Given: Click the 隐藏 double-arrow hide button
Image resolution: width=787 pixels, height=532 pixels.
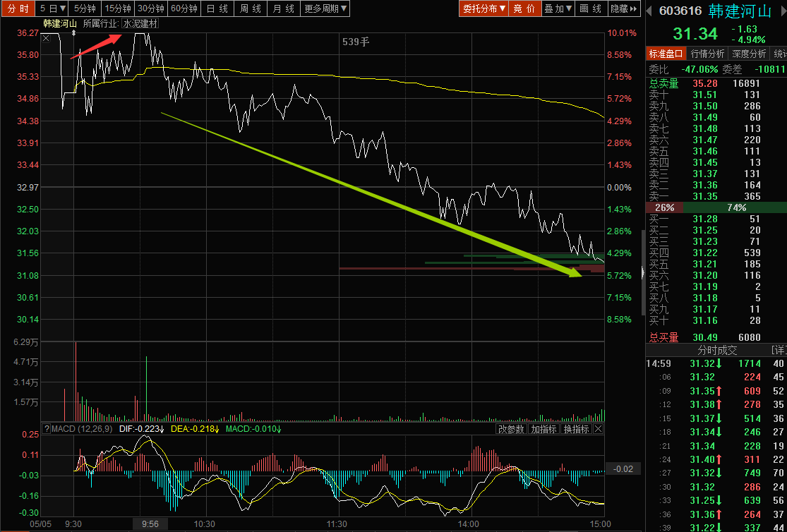Looking at the screenshot, I should click(x=625, y=8).
